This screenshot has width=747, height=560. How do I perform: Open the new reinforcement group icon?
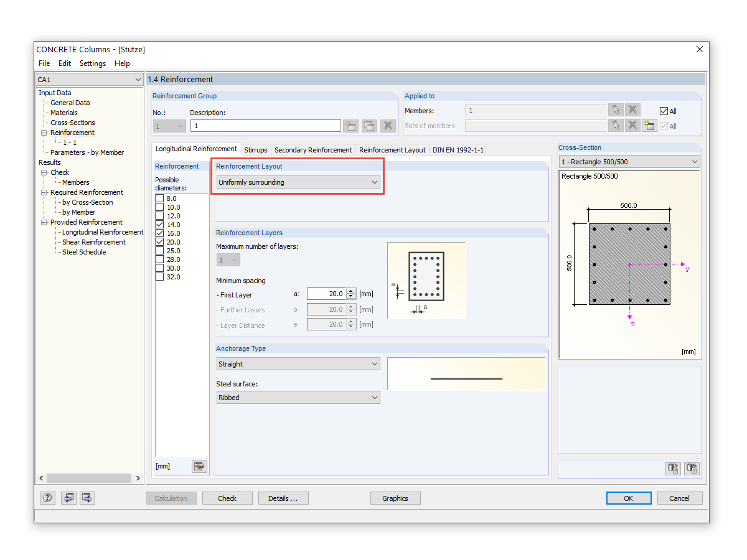click(350, 125)
